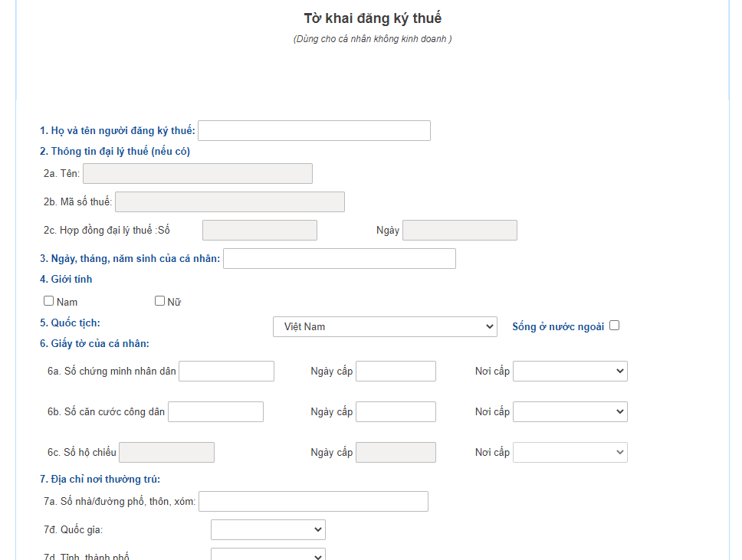Tick the Nữ gender checkbox
This screenshot has width=742, height=560.
[160, 301]
